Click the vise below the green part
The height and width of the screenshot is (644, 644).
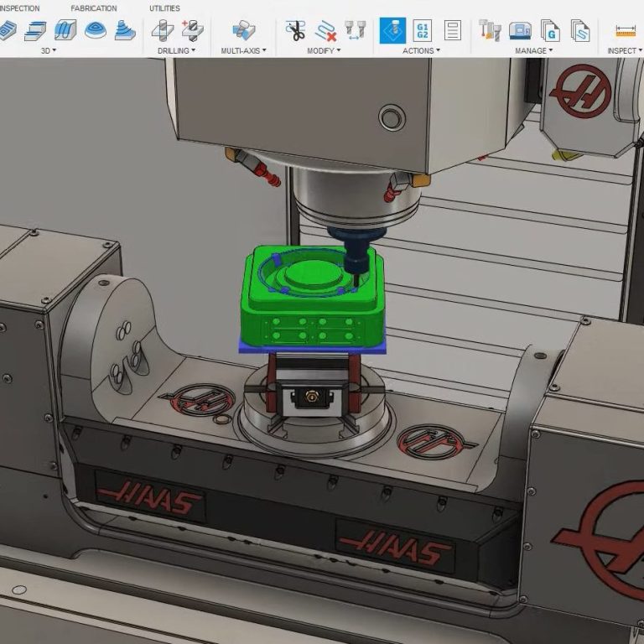pos(314,384)
